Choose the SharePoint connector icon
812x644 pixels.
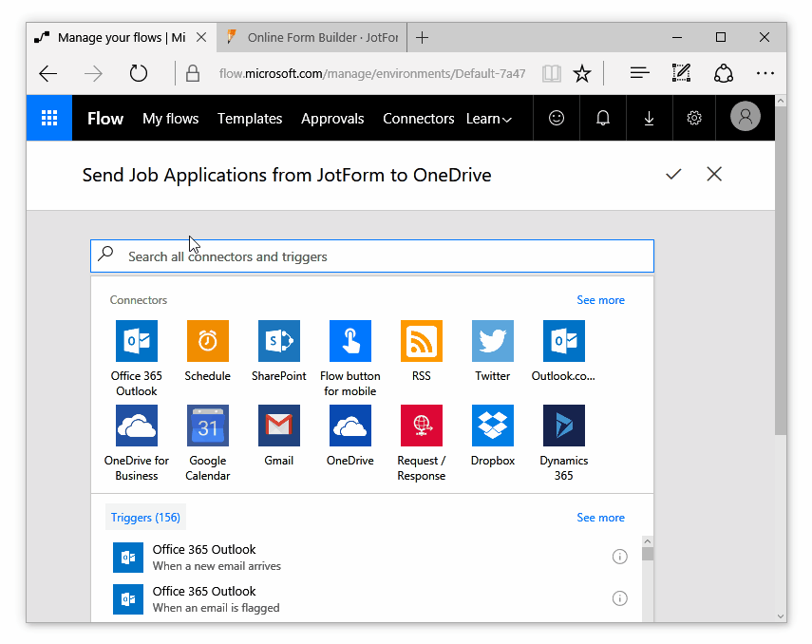278,341
